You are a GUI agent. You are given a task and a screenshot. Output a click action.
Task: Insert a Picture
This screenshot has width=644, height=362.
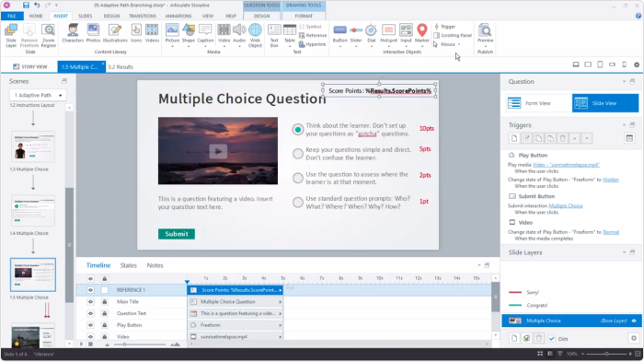click(172, 35)
